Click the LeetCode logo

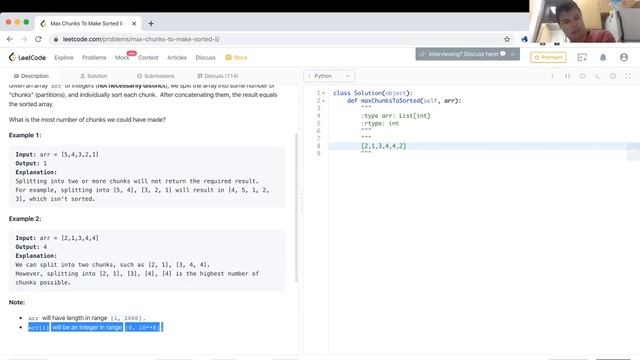tap(27, 58)
